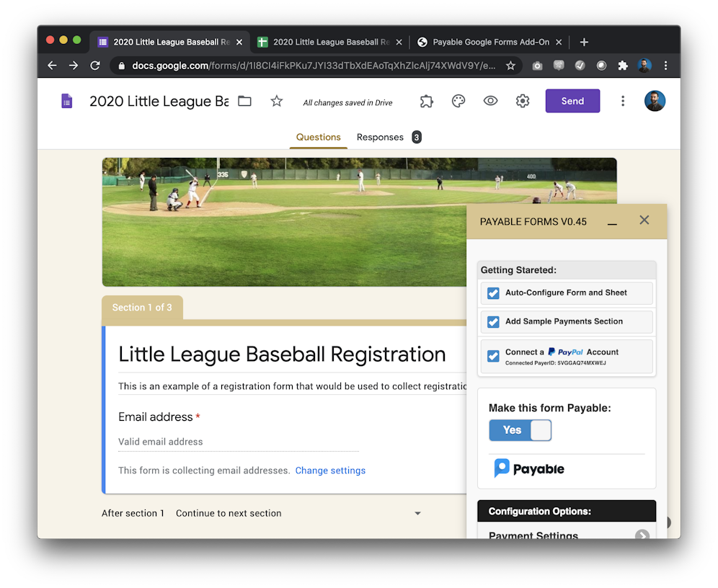Open the customize theme palette icon
Viewport: 718px width, 588px height.
[x=458, y=102]
